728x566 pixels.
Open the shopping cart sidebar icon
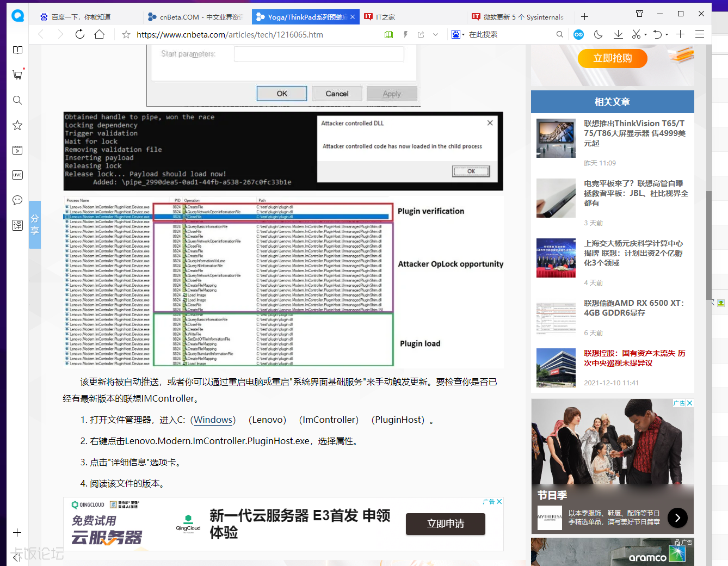point(17,75)
